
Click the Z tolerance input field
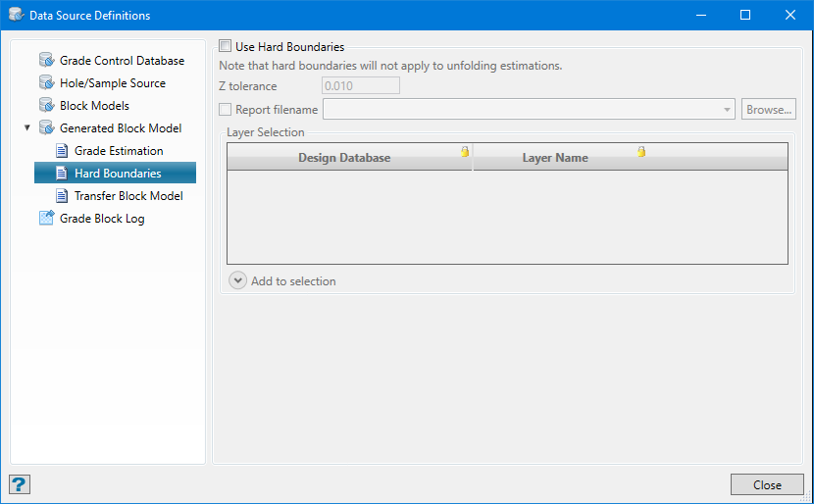[x=360, y=86]
